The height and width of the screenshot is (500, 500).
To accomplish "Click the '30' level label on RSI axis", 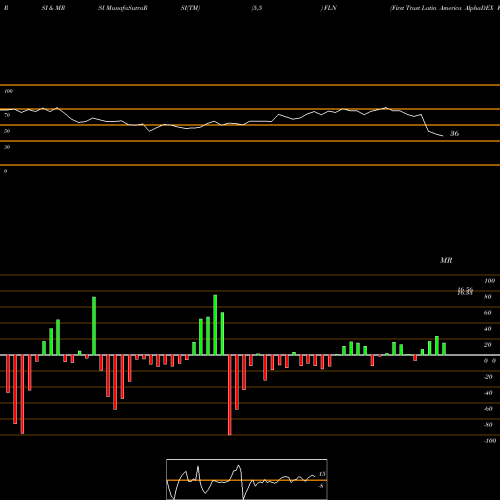I will [x=7, y=147].
